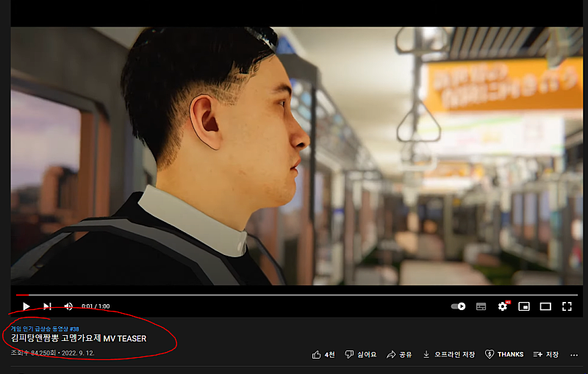This screenshot has height=374, width=588.
Task: Click the title '김피탕앤짬뽕 고멤가요제 MV TEASER'
Action: click(79, 339)
